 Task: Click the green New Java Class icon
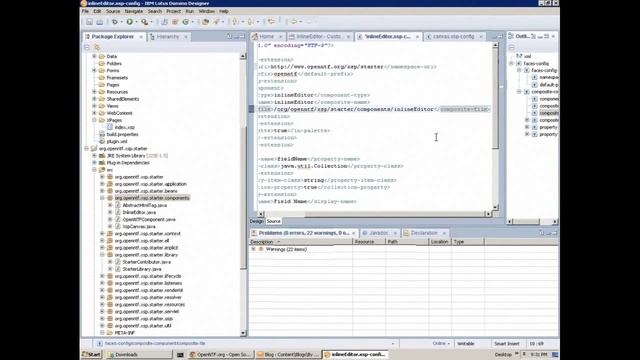[x=186, y=22]
